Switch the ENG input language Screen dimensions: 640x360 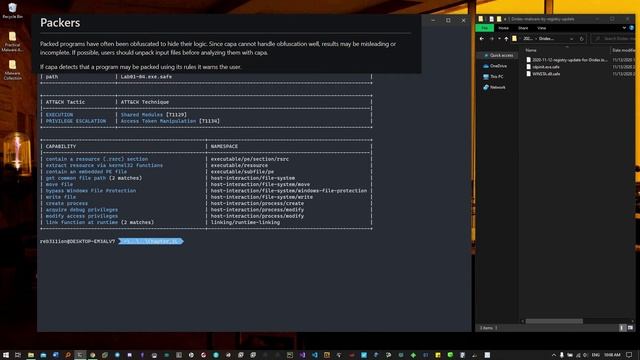(x=596, y=355)
